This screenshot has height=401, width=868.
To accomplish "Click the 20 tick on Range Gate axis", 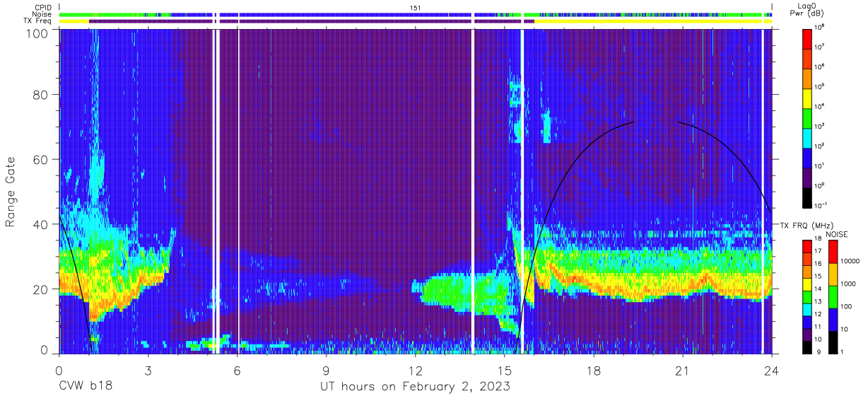I will [x=40, y=289].
